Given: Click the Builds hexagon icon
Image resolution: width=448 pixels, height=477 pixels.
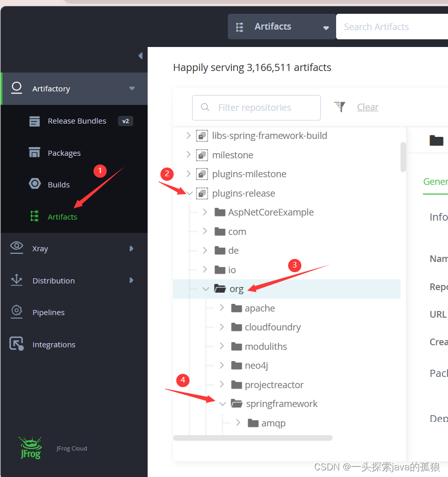Looking at the screenshot, I should click(35, 184).
